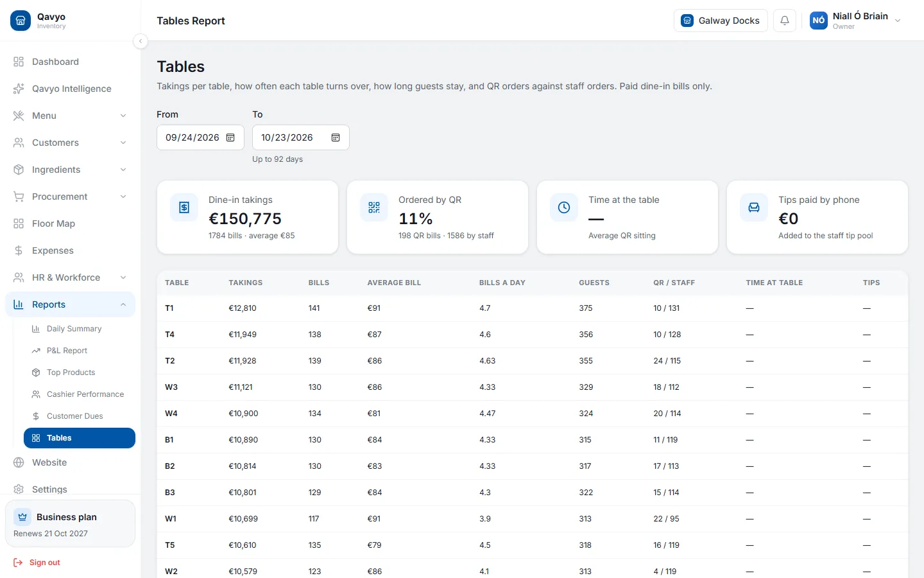924x578 pixels.
Task: Click the Top Products box icon
Action: [36, 372]
